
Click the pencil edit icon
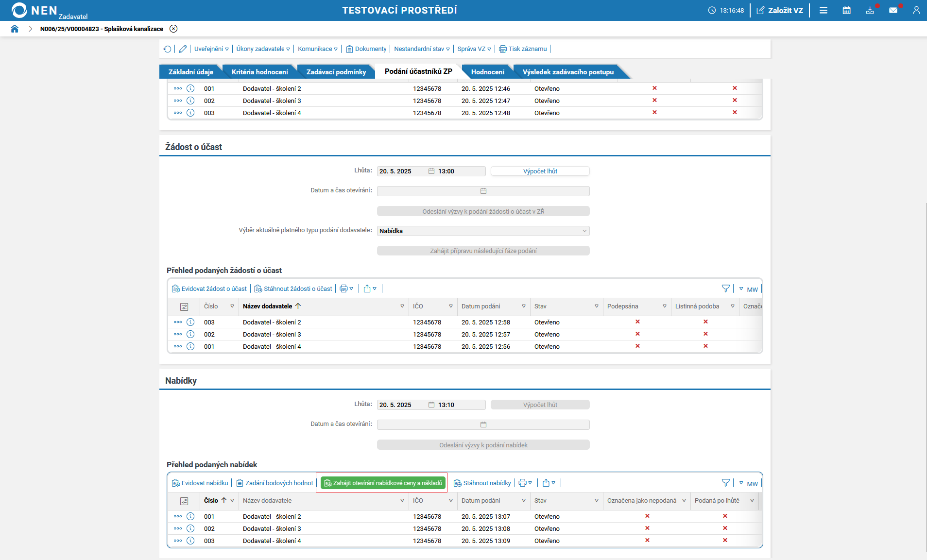183,49
